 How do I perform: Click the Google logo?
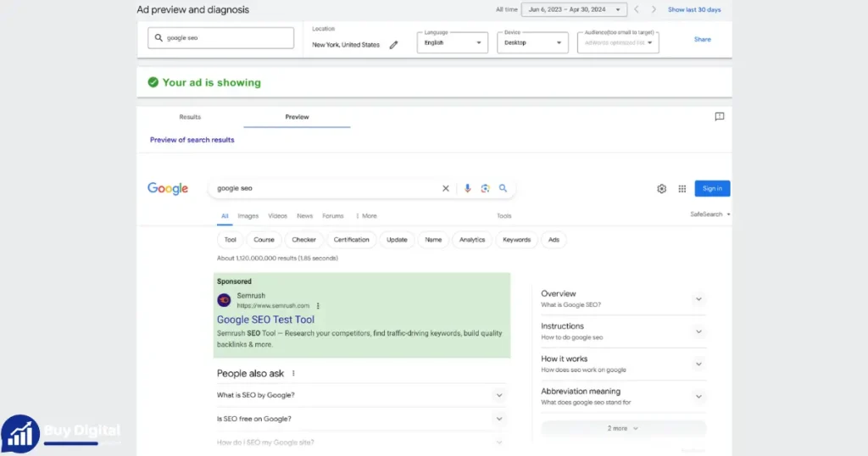(168, 189)
